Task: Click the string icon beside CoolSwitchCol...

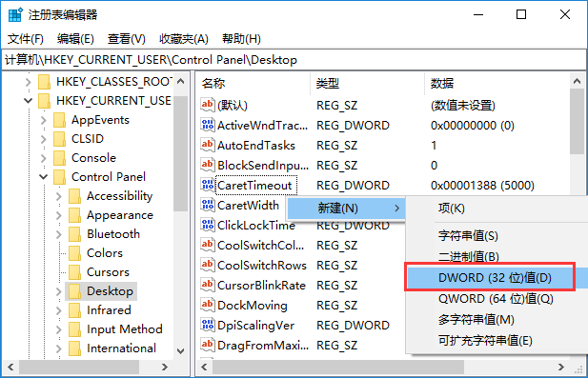Action: pos(208,245)
